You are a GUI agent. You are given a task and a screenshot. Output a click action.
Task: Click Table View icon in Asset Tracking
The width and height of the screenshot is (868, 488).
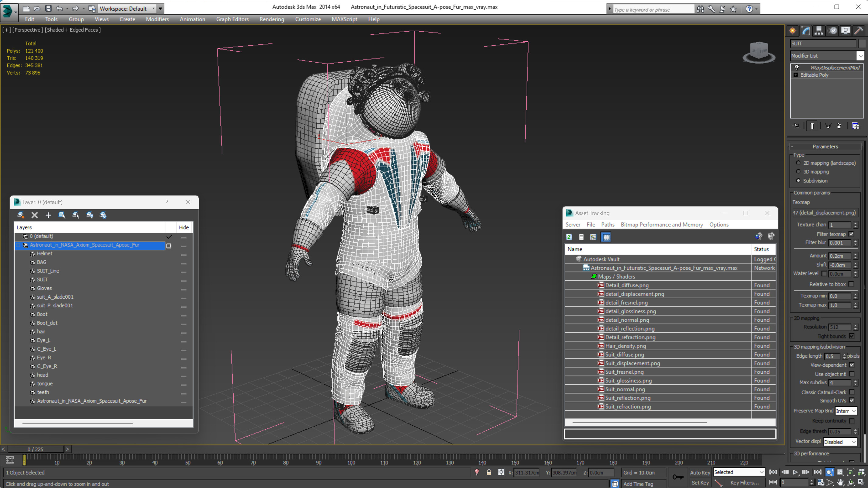(606, 237)
